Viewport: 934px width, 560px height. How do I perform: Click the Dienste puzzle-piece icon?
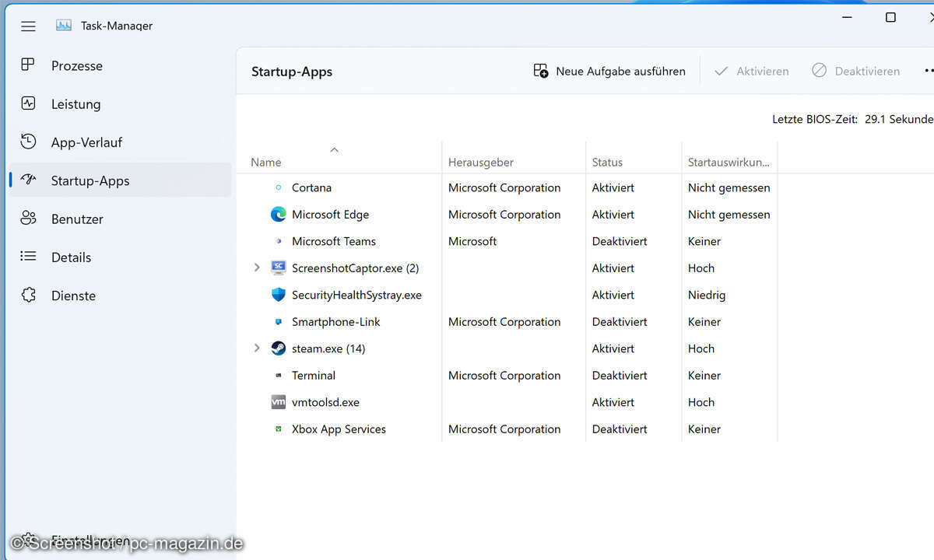click(x=28, y=295)
